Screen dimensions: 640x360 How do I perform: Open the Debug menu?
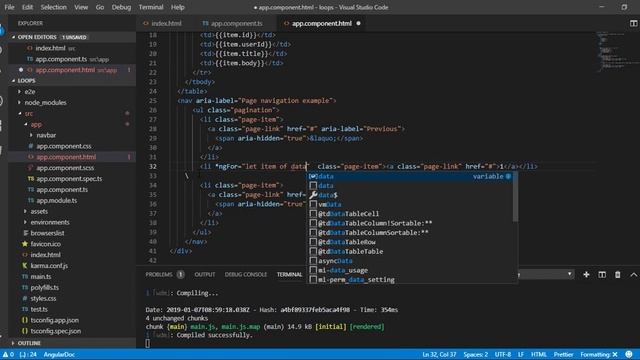(121, 7)
